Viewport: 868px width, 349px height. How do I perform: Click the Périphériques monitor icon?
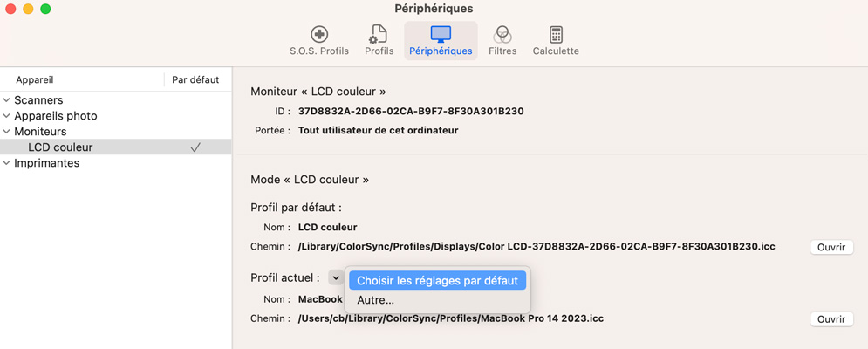pos(441,34)
